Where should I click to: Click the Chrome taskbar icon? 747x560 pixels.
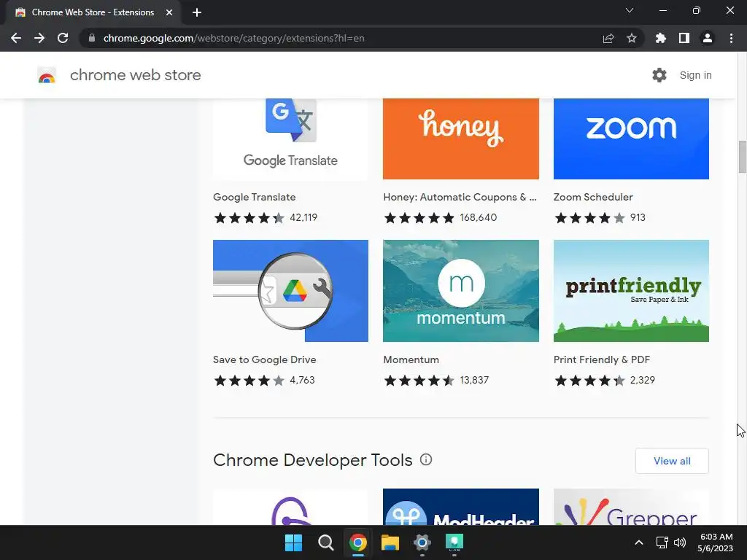(x=357, y=542)
